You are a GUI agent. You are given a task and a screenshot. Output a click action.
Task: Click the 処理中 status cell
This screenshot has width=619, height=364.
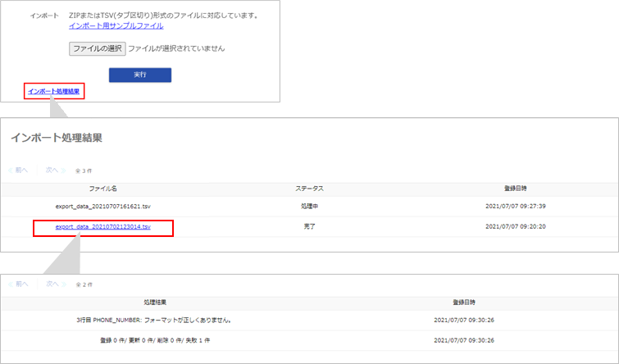[309, 207]
